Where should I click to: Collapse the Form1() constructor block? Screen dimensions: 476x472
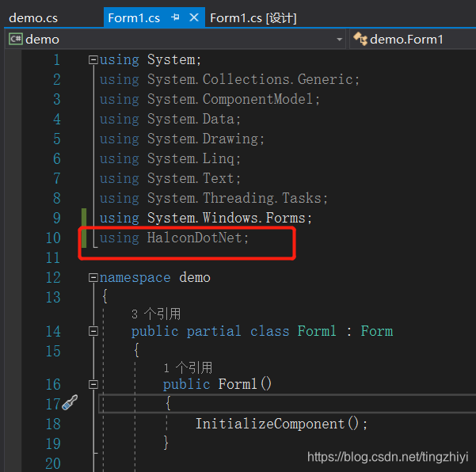pos(93,384)
